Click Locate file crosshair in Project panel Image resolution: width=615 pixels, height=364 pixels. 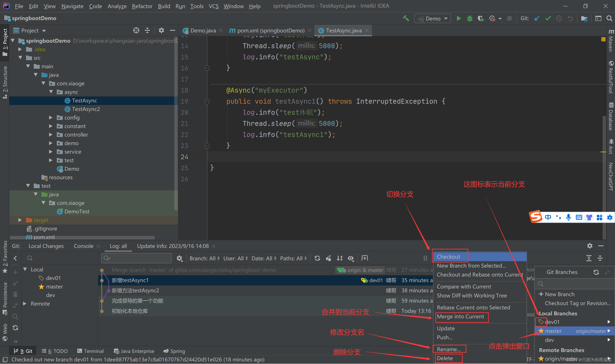136,31
